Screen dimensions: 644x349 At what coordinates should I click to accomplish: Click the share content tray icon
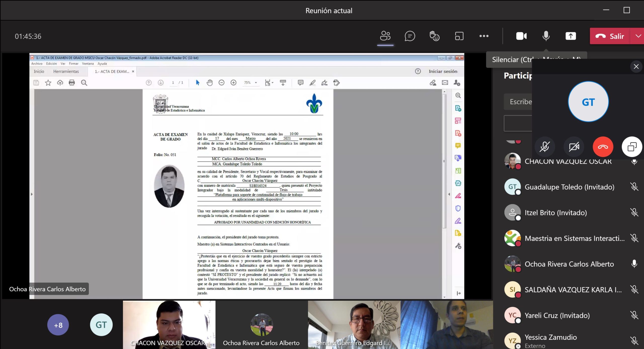[571, 36]
